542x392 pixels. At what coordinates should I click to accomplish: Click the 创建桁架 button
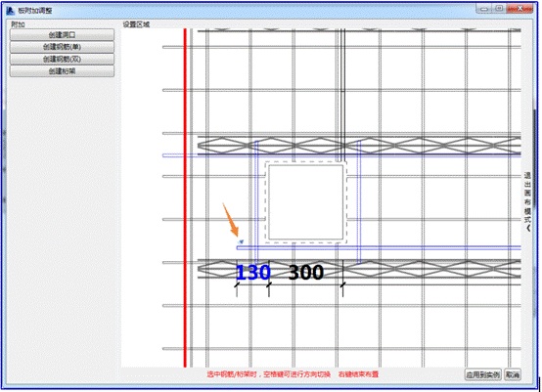pyautogui.click(x=62, y=71)
